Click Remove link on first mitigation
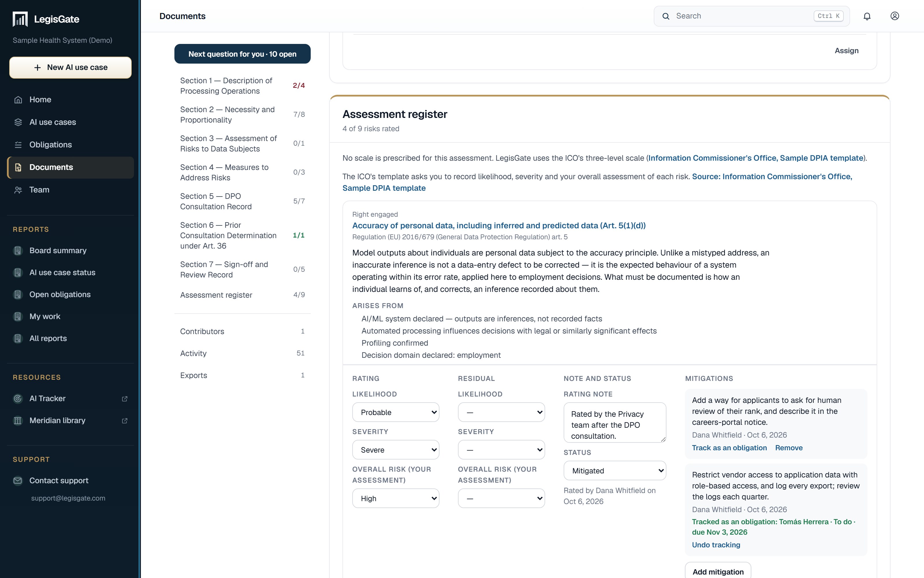This screenshot has height=578, width=924. tap(789, 448)
